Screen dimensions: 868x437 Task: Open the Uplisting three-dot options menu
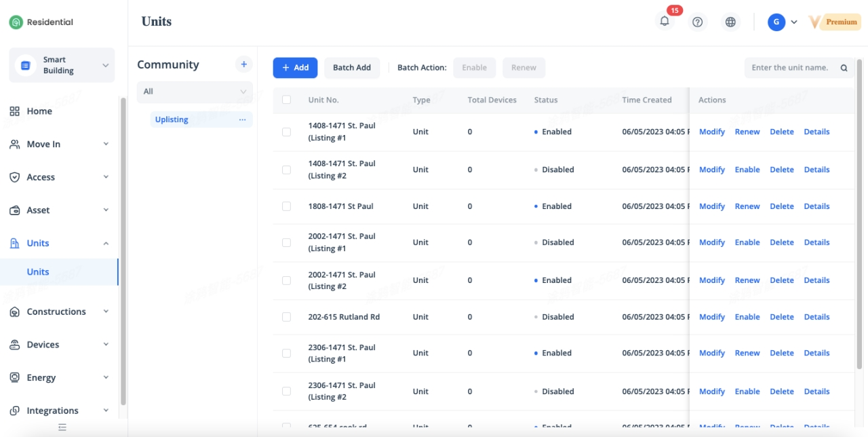click(x=242, y=119)
